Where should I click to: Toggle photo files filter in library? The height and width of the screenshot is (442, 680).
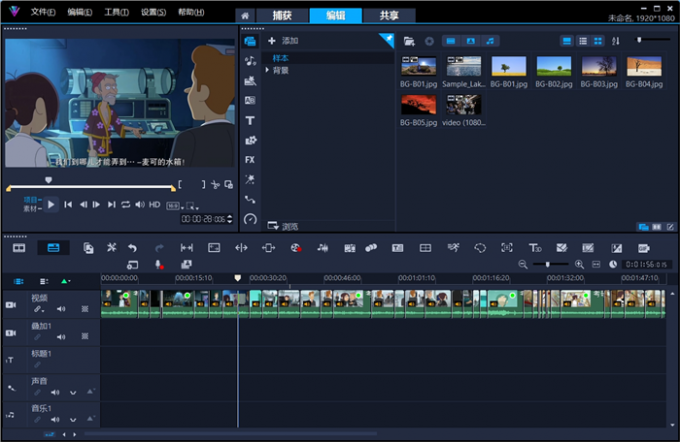[x=471, y=41]
